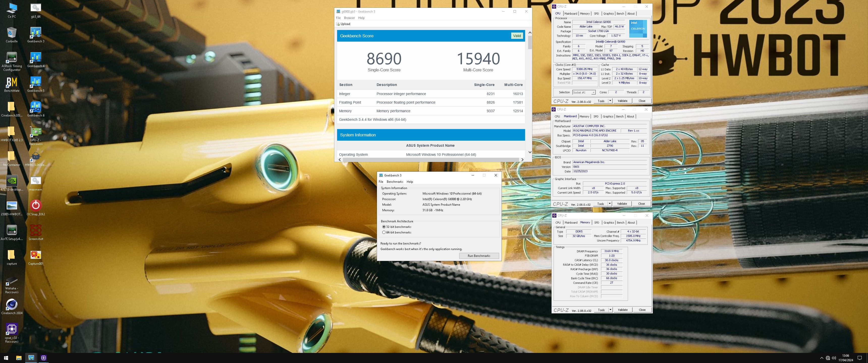Switch to Mainboard tab in top CPU-Z window
The height and width of the screenshot is (363, 868).
[571, 14]
